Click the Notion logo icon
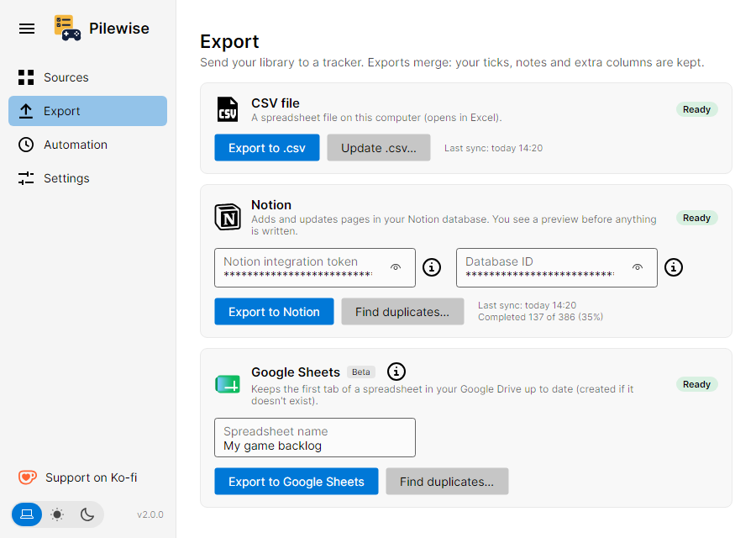The height and width of the screenshot is (538, 756). (228, 217)
